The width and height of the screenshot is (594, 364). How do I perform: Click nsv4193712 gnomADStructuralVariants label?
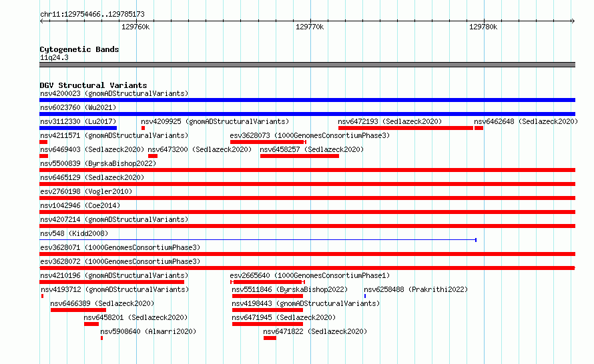[115, 289]
